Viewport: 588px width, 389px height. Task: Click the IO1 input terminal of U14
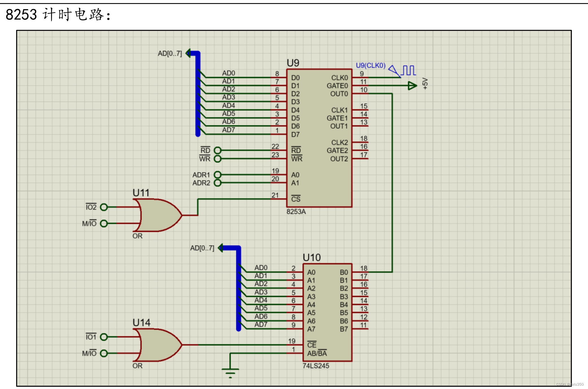[104, 337]
